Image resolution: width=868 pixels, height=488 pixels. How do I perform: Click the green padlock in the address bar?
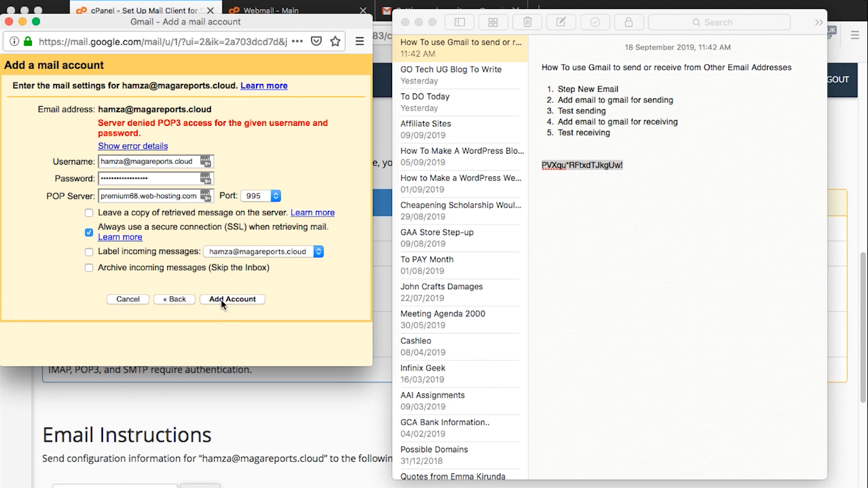tap(28, 41)
